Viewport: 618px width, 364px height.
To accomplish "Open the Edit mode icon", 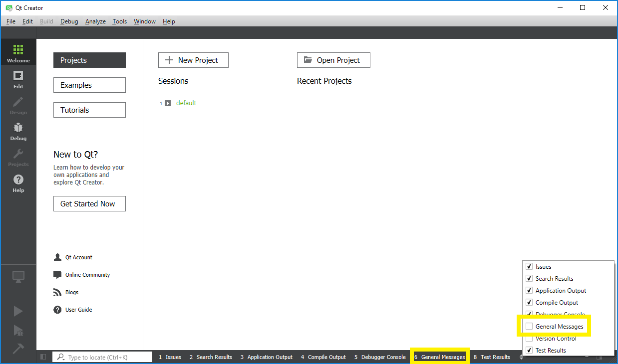I will [18, 79].
